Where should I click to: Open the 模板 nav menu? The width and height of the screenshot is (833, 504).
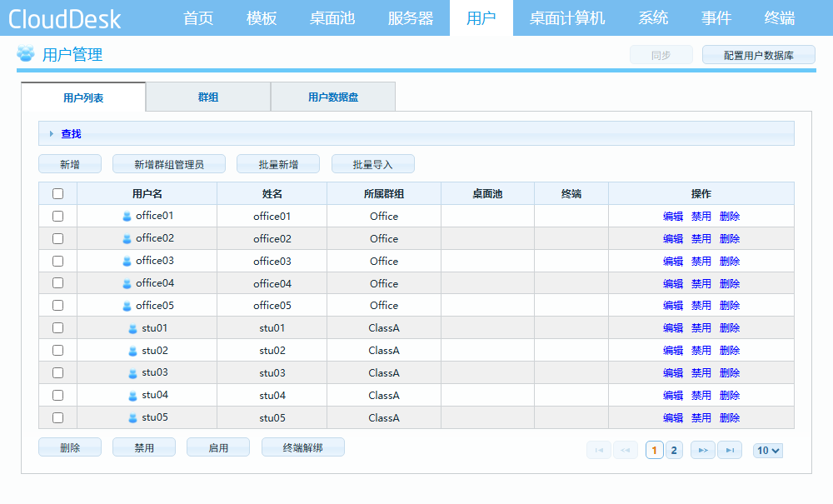(x=262, y=18)
